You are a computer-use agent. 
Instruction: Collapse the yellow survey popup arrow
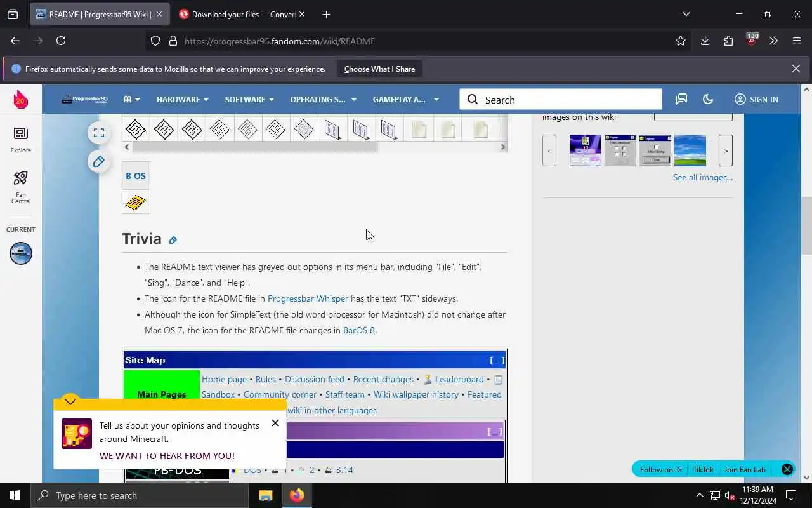70,401
